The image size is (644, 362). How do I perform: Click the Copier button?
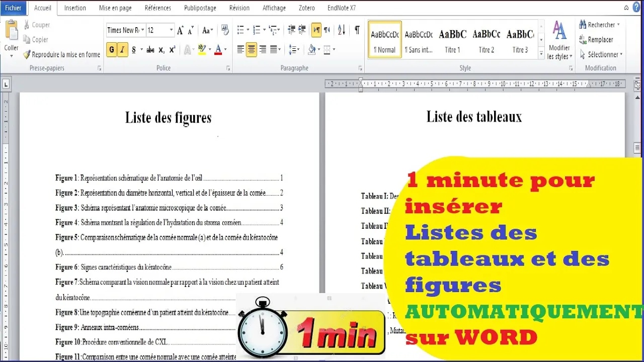click(36, 40)
